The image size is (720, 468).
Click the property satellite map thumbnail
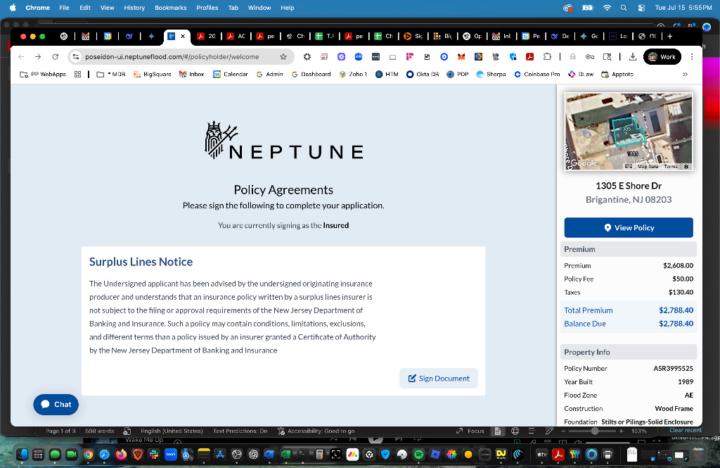[628, 131]
